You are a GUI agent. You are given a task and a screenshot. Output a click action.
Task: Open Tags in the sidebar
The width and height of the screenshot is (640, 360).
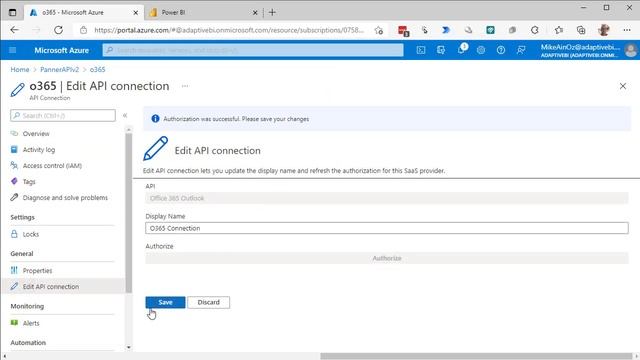tap(29, 182)
